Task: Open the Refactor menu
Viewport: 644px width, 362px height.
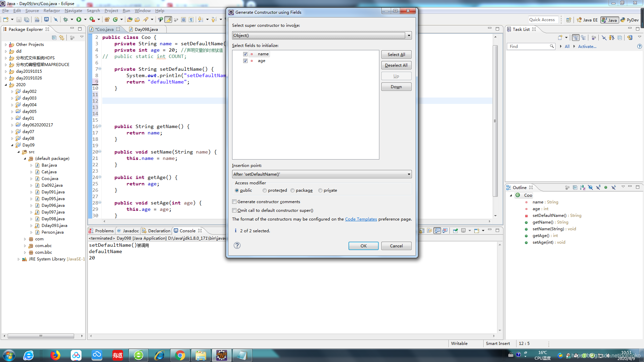Action: coord(52,11)
